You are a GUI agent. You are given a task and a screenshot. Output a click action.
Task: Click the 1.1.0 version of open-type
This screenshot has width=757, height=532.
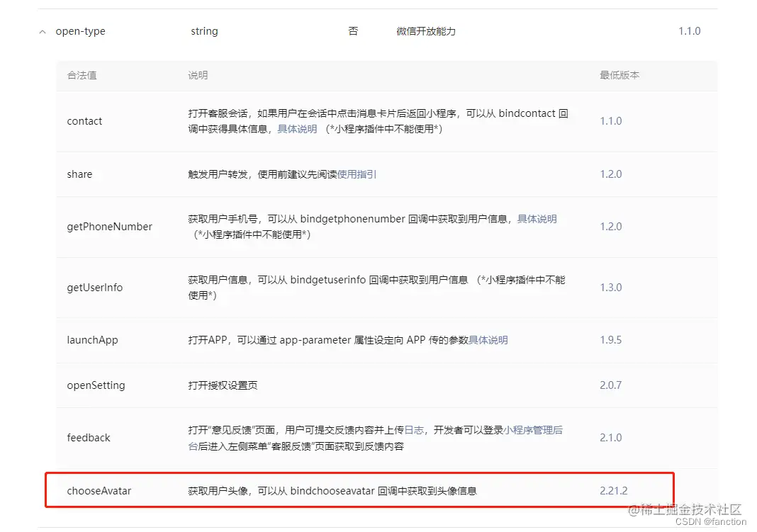(x=690, y=31)
